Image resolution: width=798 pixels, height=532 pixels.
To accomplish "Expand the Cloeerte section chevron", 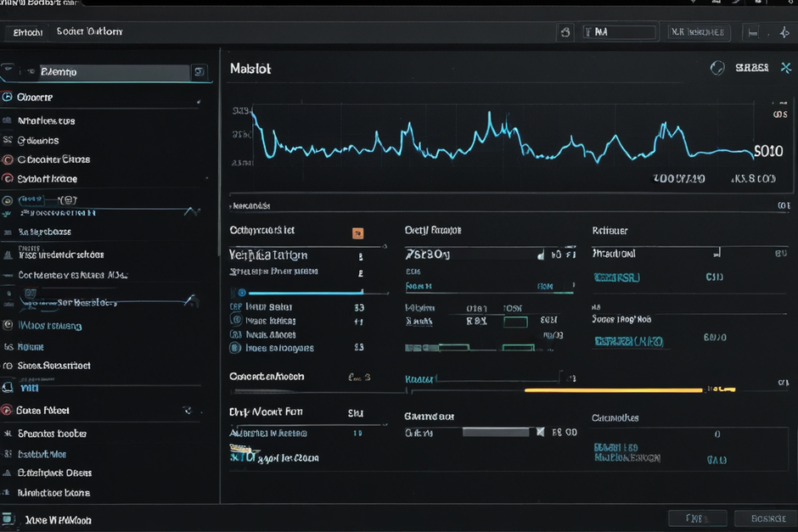I will (x=199, y=102).
